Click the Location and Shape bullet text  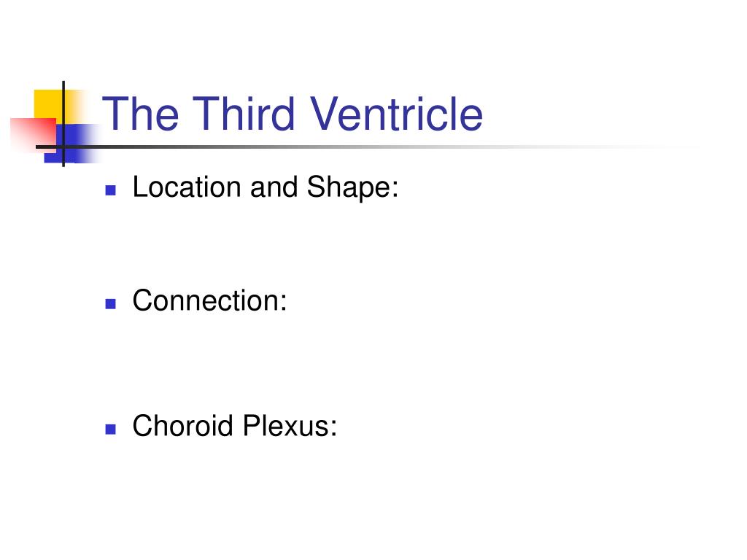[x=266, y=187]
